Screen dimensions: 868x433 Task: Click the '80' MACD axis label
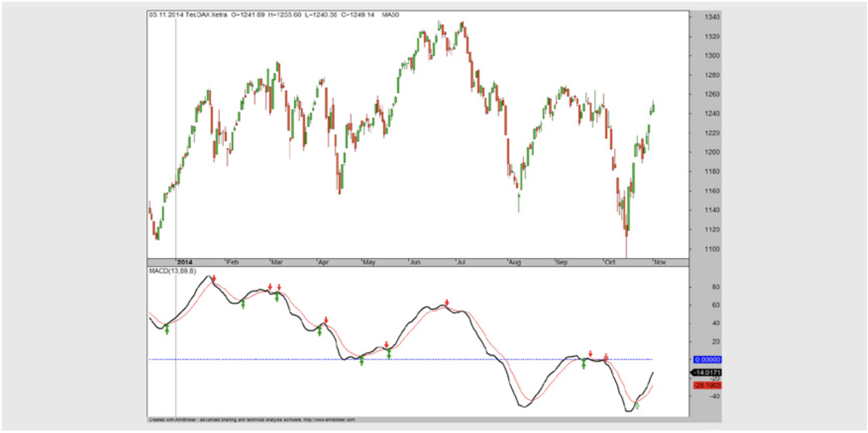(x=715, y=287)
